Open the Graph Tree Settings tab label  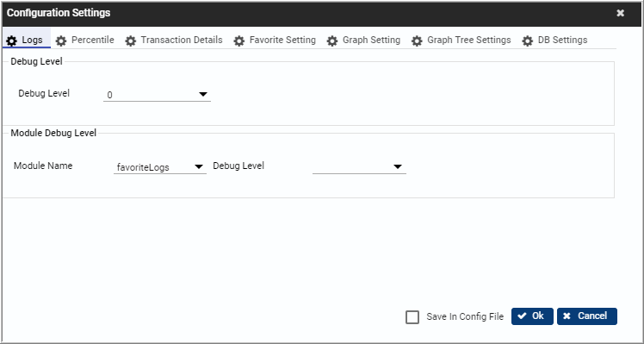click(469, 40)
